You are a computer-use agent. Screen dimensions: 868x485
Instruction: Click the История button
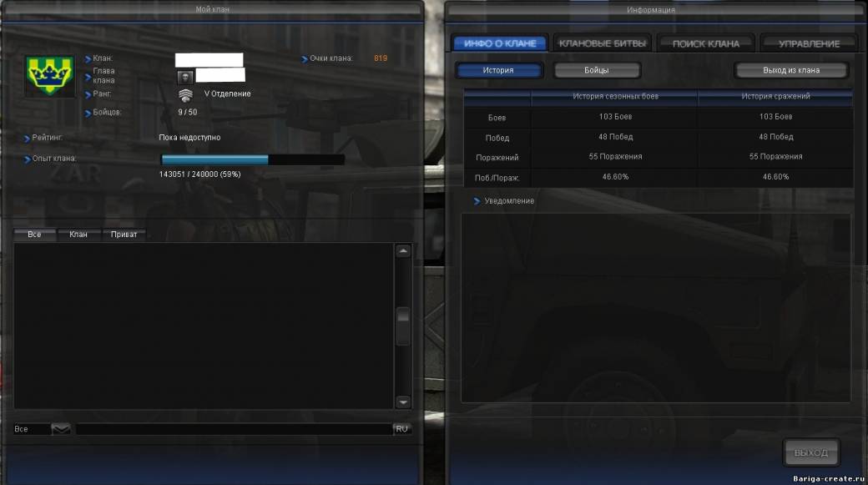point(498,70)
